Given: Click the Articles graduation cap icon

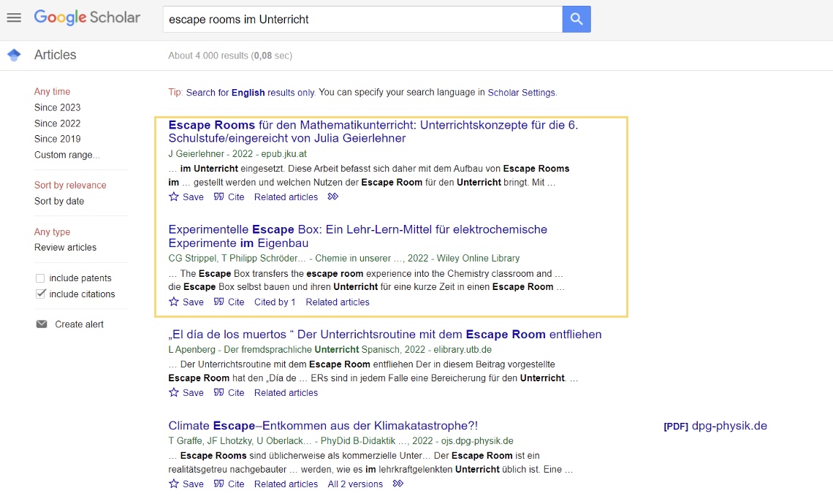Looking at the screenshot, I should pos(14,55).
